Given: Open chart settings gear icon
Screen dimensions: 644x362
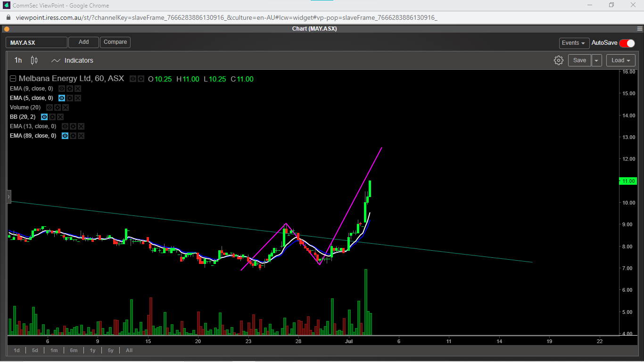Looking at the screenshot, I should pyautogui.click(x=559, y=60).
